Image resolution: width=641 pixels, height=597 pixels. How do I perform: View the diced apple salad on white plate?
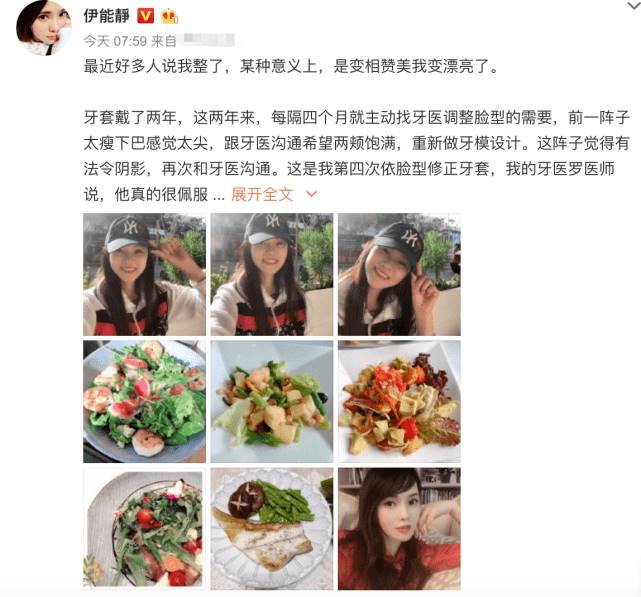tap(272, 402)
